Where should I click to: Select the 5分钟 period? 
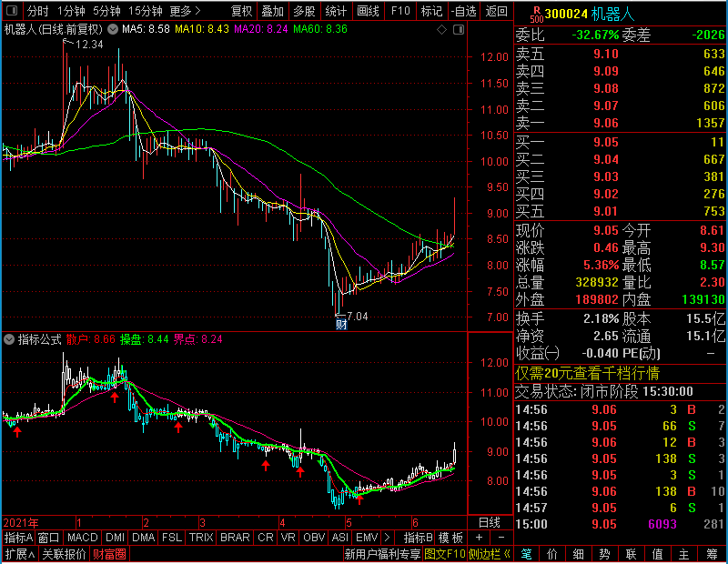[106, 11]
